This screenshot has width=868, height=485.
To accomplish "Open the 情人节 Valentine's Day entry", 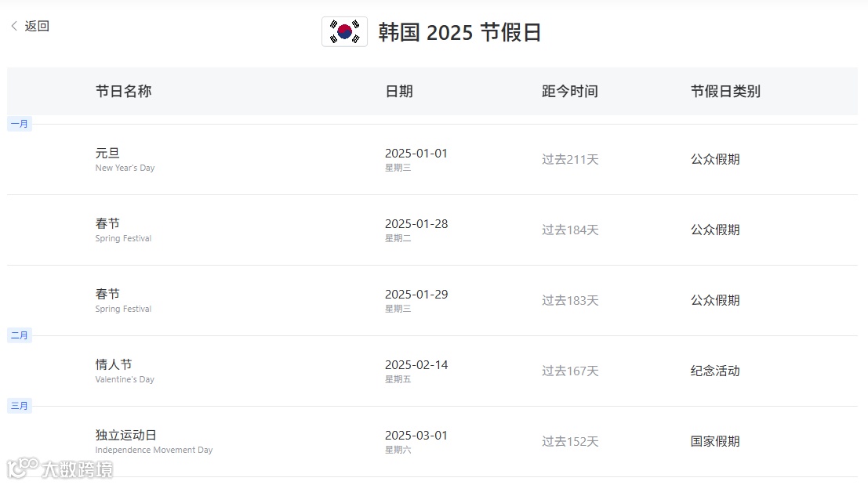I will [x=432, y=371].
